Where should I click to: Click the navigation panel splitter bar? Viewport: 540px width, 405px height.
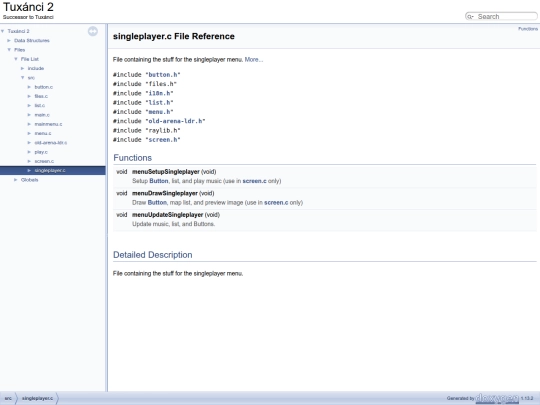106,208
